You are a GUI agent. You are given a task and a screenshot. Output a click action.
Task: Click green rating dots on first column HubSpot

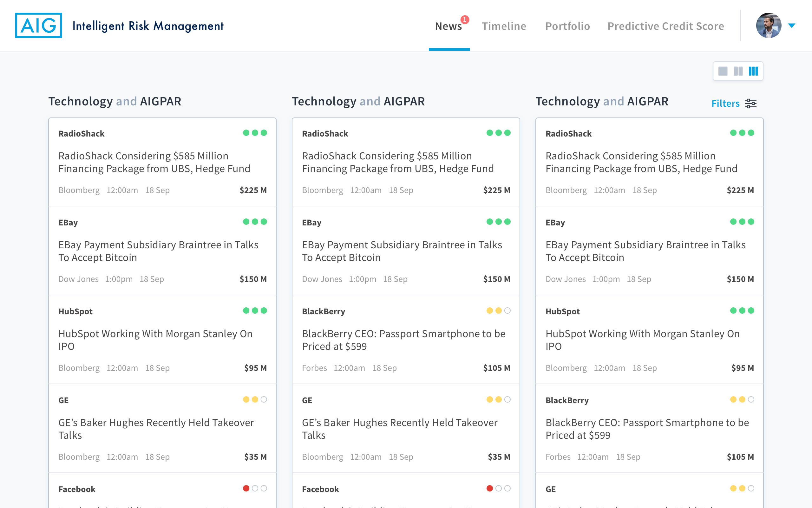[255, 311]
